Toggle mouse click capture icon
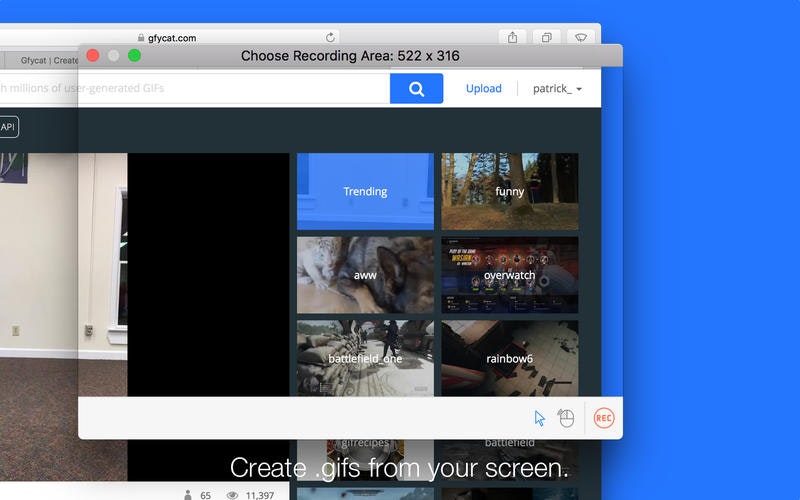 coord(566,418)
